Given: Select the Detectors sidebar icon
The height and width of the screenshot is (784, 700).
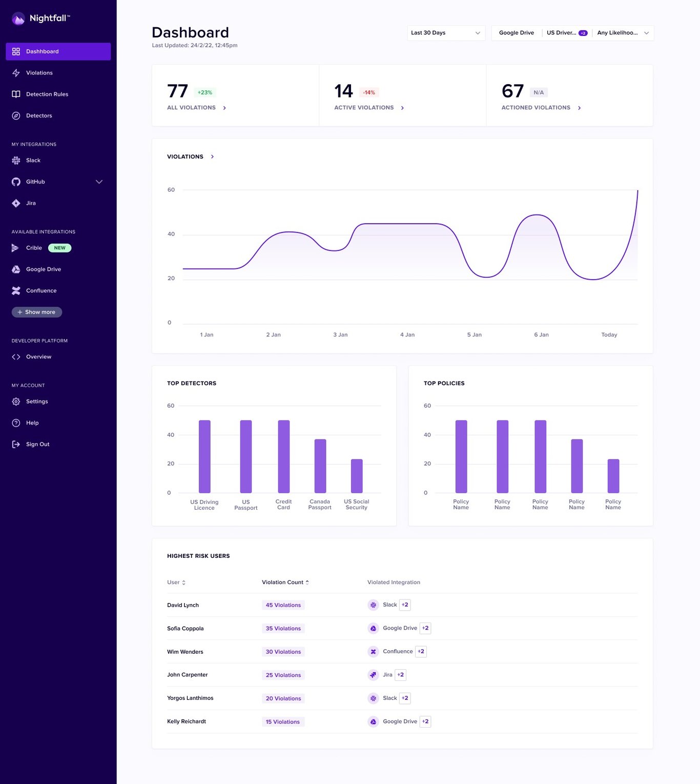Looking at the screenshot, I should pyautogui.click(x=16, y=115).
